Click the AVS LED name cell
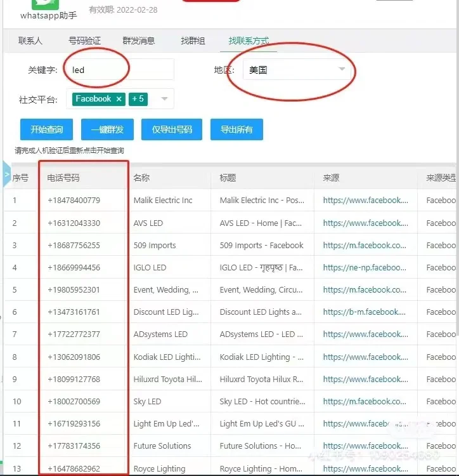Image resolution: width=459 pixels, height=476 pixels. click(148, 223)
